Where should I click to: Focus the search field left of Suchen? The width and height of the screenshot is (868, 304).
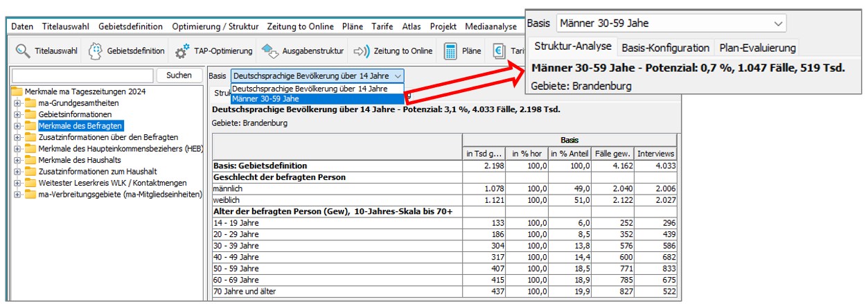(x=82, y=75)
